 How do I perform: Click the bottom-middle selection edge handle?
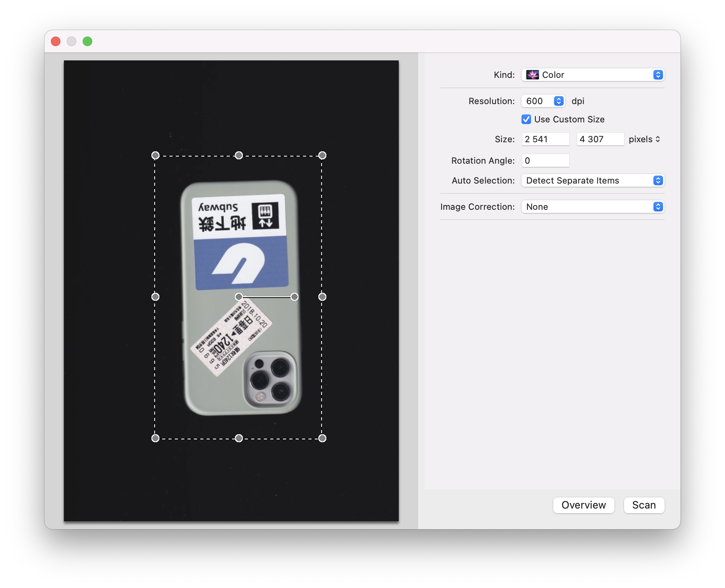pyautogui.click(x=239, y=438)
